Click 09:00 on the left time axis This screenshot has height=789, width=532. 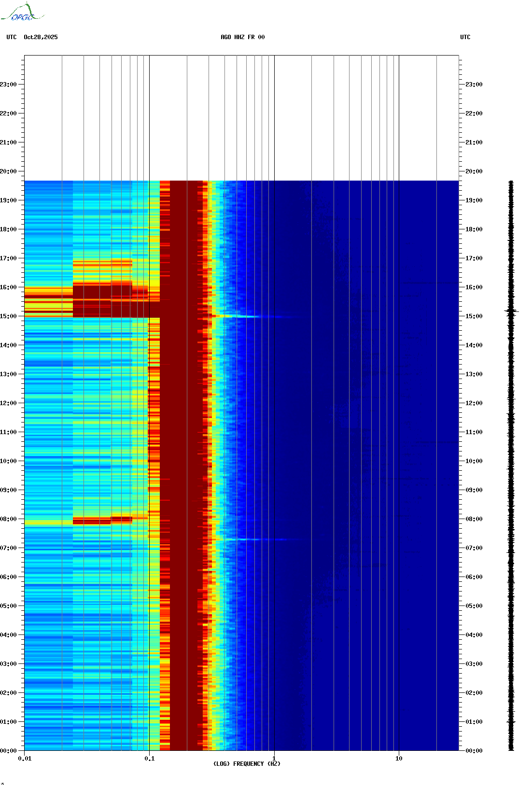[8, 490]
